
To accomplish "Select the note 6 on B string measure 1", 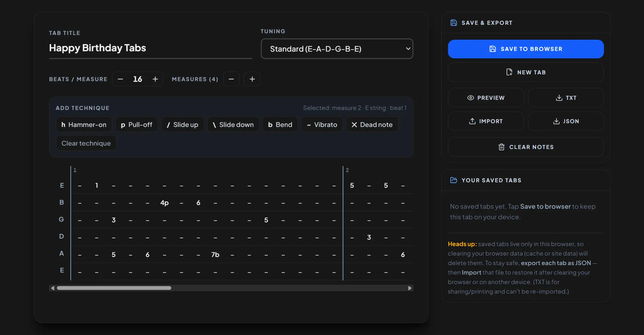I will tap(198, 203).
